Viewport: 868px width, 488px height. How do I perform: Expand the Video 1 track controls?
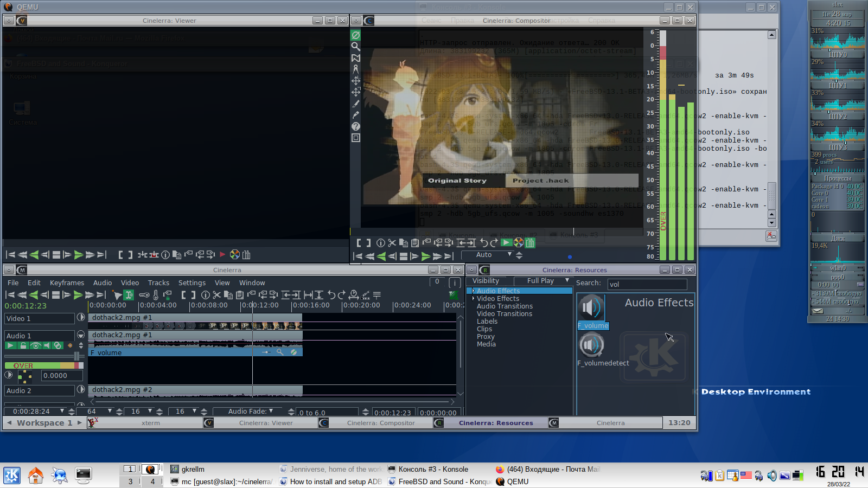pos(81,317)
